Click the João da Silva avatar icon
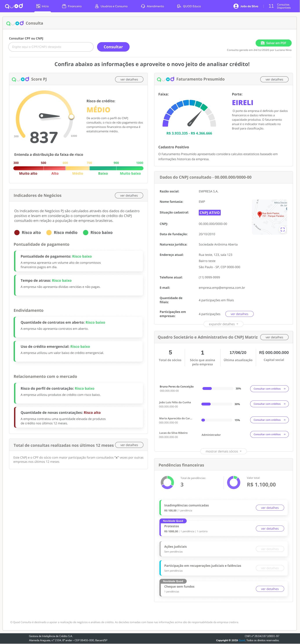300x644 pixels. (236, 6)
